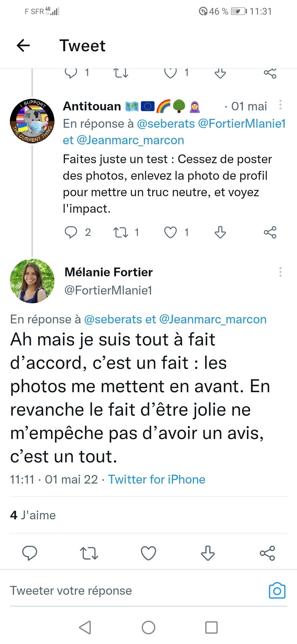Reply to Mélanie Fortier's main tweet

tap(29, 553)
